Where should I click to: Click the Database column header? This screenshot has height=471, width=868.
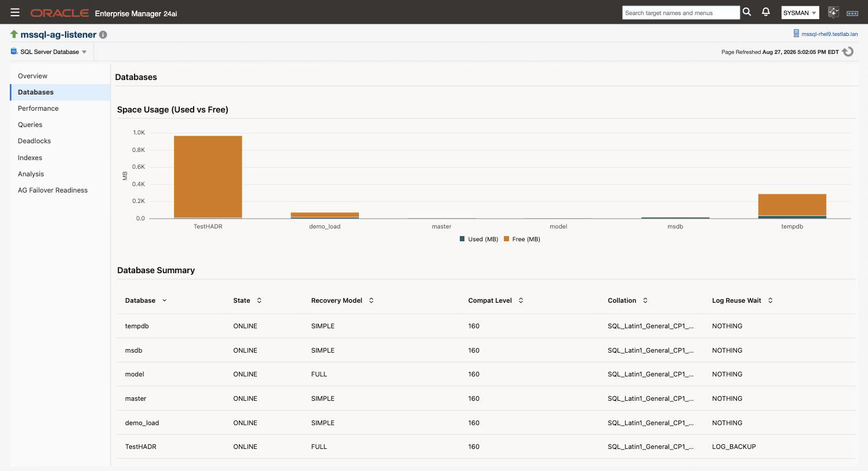[x=140, y=300]
